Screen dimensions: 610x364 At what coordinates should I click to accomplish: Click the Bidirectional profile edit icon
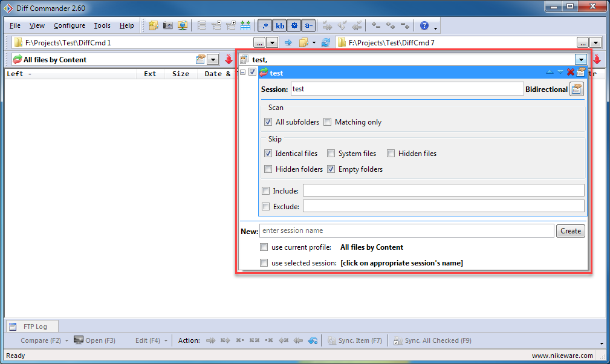point(577,89)
